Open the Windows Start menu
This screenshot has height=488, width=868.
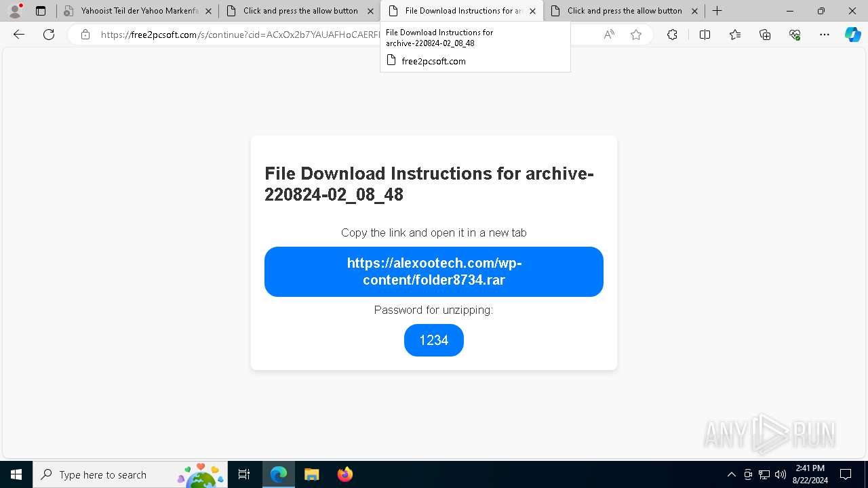point(16,474)
